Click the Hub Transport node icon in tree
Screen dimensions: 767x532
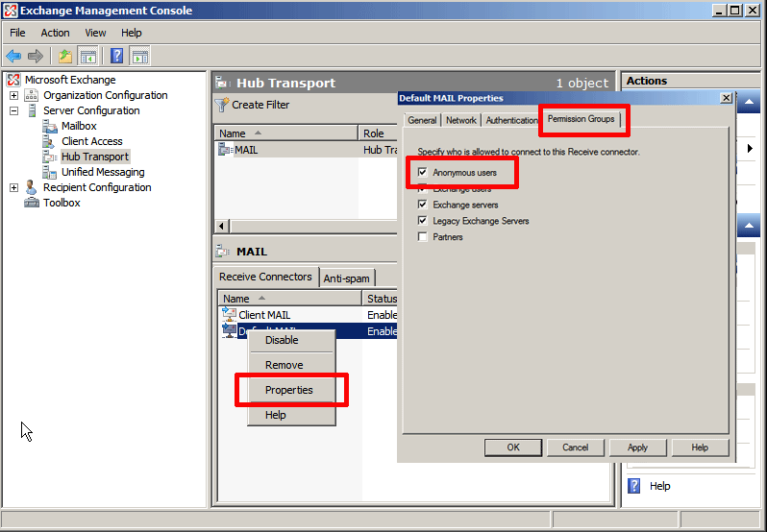(x=49, y=157)
